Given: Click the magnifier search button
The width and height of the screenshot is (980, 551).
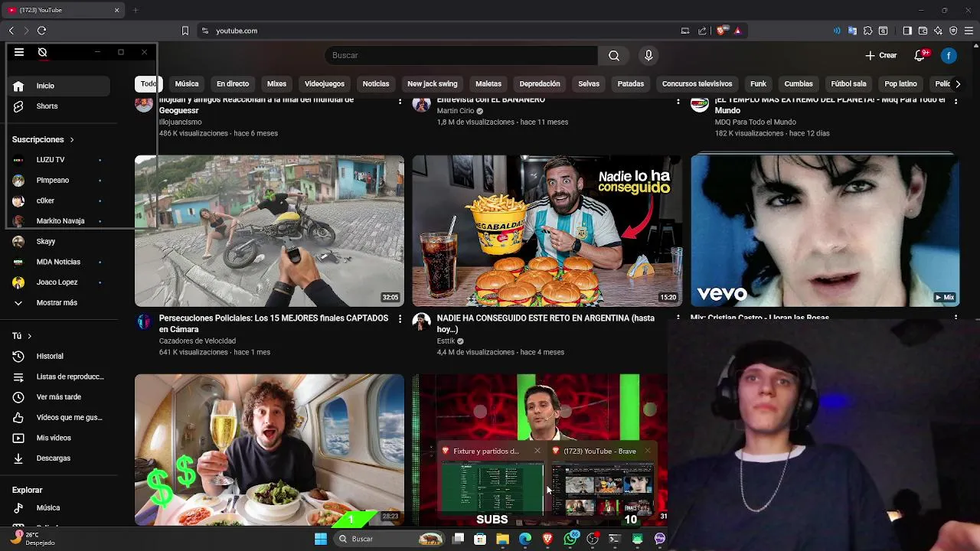Looking at the screenshot, I should tap(614, 55).
